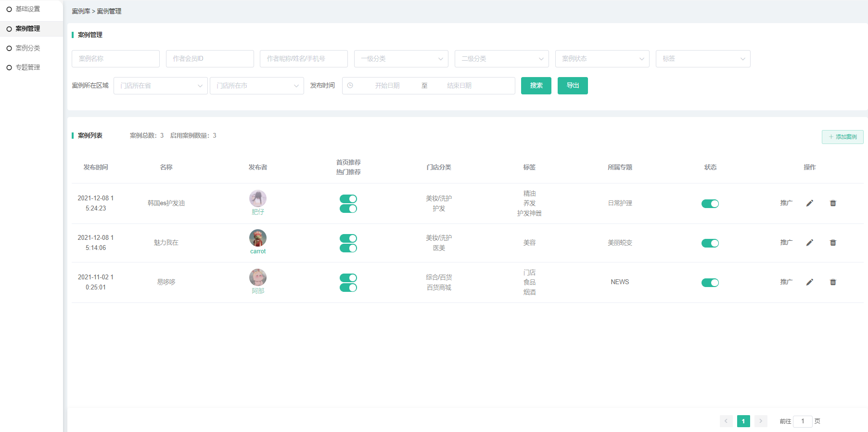
Task: Click edit pencil icon for 易哆哆
Action: (809, 282)
